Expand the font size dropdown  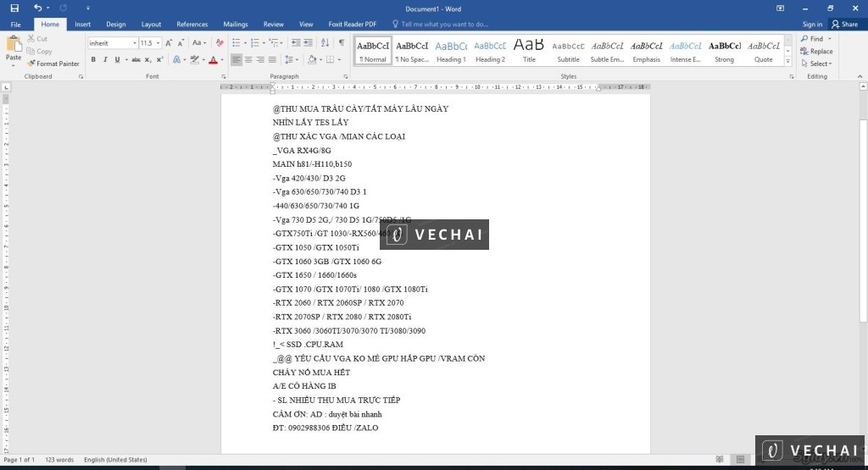tap(159, 42)
